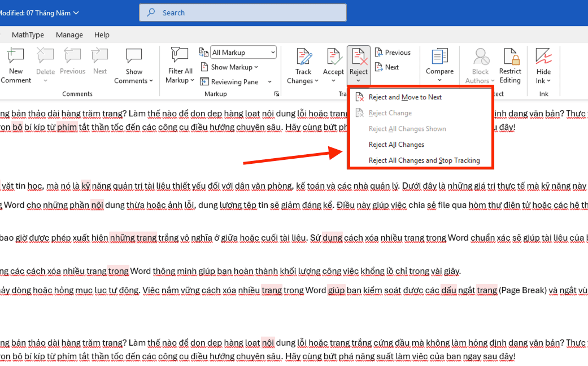Open the Show Comments button
588x366 pixels.
click(133, 66)
